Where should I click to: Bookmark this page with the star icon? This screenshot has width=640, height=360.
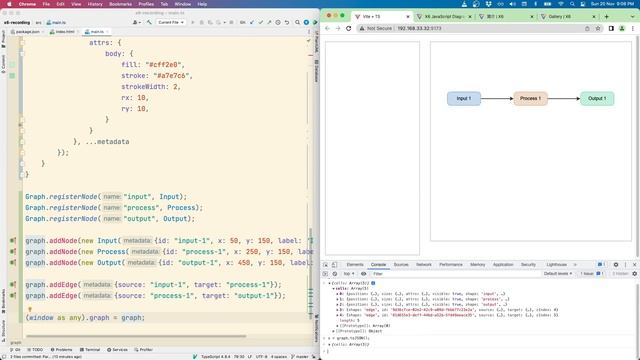coord(598,29)
